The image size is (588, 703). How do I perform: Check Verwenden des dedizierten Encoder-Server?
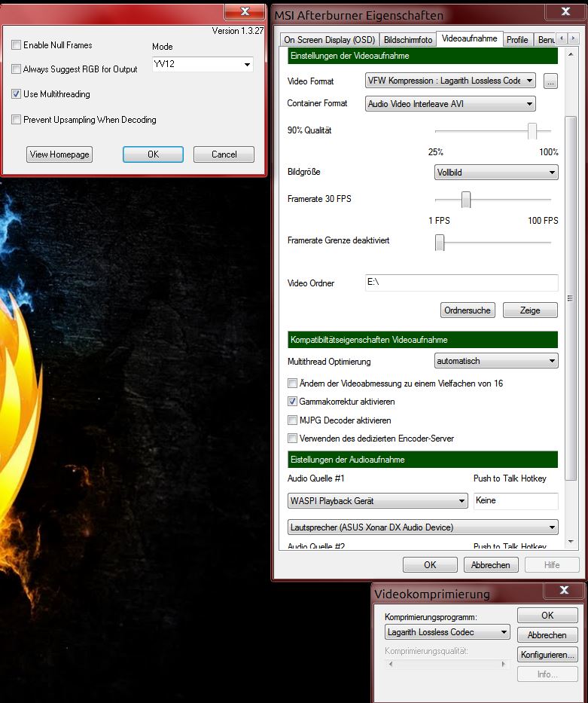tap(292, 439)
